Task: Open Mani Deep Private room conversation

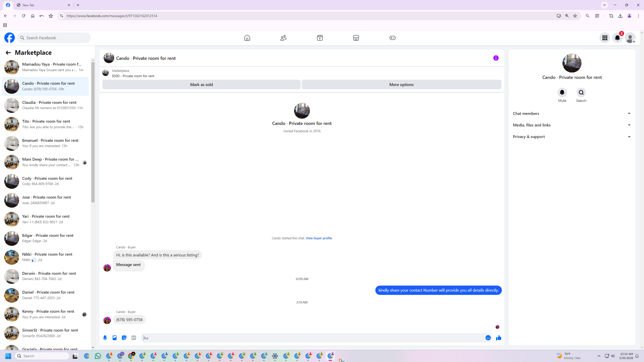Action: 45,162
